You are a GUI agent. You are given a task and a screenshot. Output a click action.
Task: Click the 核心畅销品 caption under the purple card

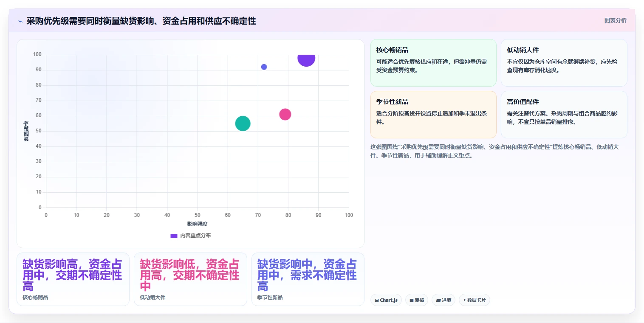[35, 298]
